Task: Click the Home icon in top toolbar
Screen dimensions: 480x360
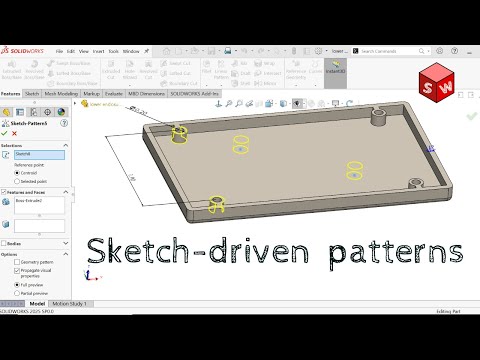Action: click(166, 51)
